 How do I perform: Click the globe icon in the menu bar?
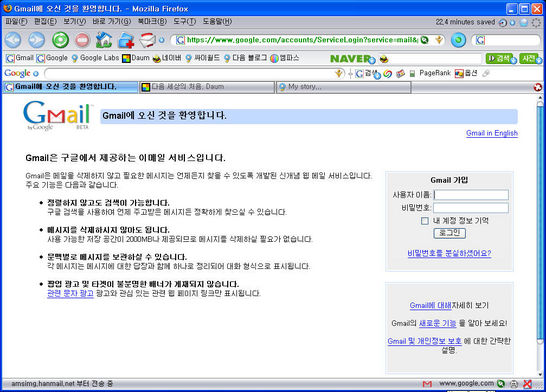point(524,23)
